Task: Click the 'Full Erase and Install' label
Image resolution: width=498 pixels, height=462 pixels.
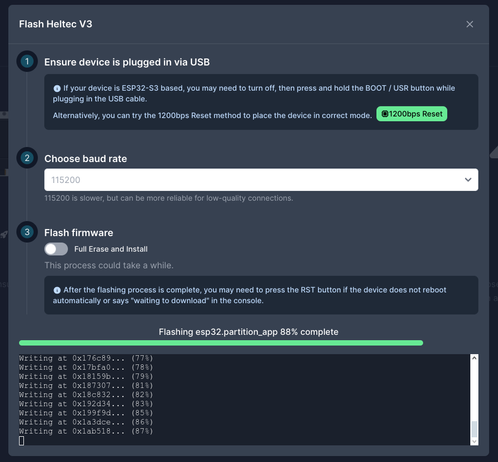Action: (x=111, y=249)
